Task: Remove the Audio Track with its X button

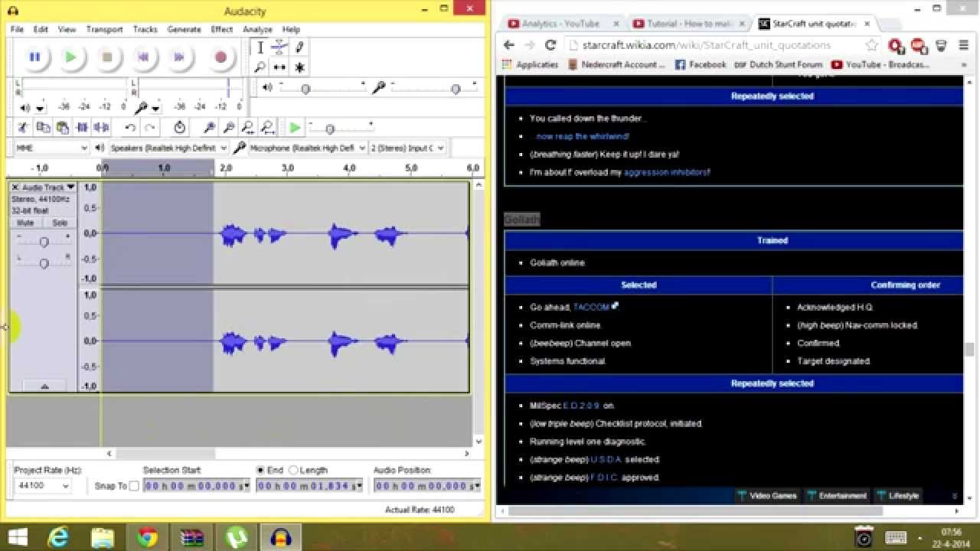Action: [15, 187]
